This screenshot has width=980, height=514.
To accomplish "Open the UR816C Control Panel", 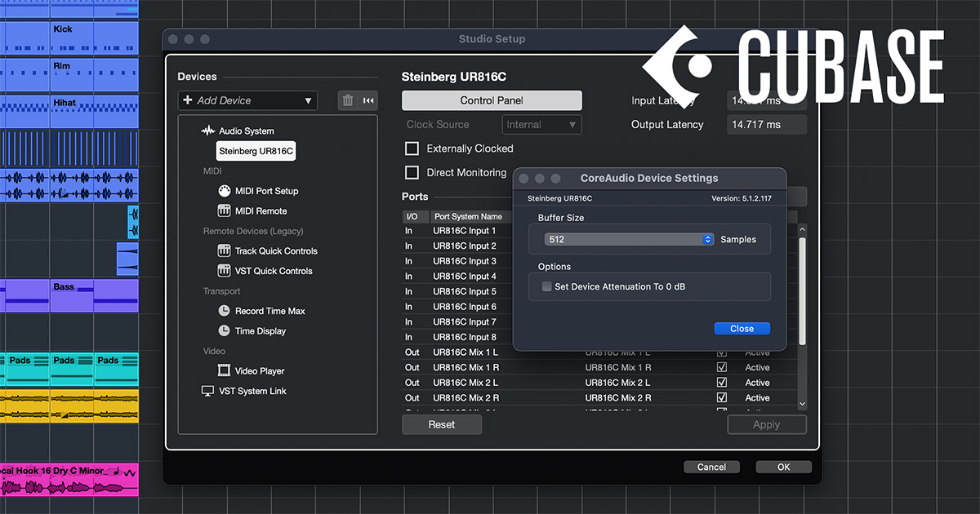I will [x=491, y=100].
